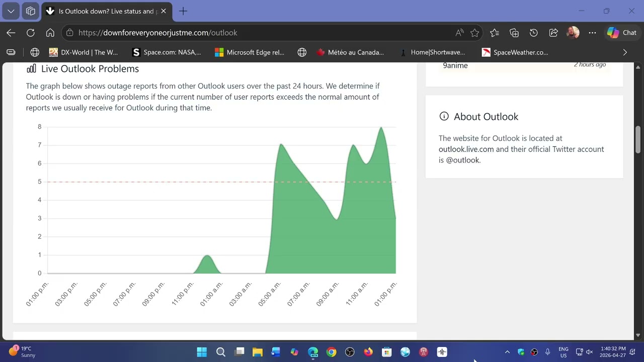644x362 pixels.
Task: Open OBS Studio from taskbar
Action: pos(350,352)
